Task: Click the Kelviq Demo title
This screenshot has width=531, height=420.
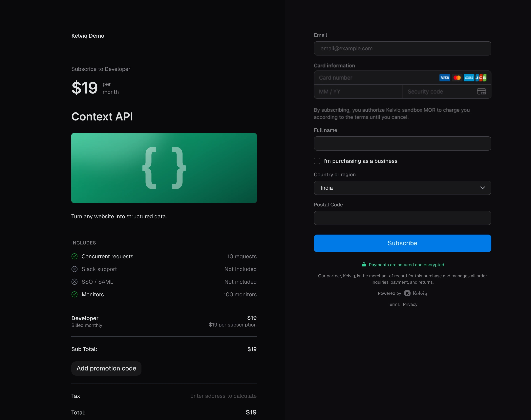Action: click(88, 36)
